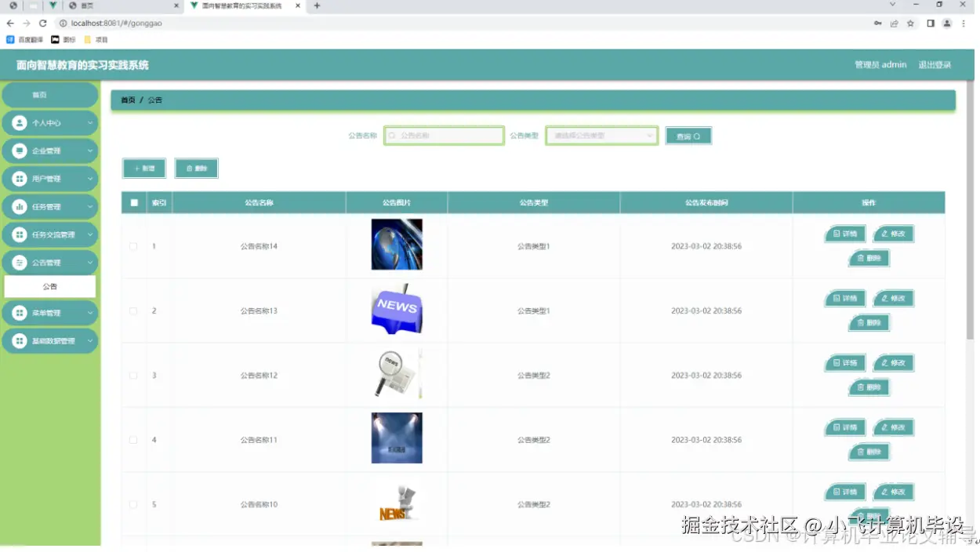Bookmark this page with the star icon
The height and width of the screenshot is (552, 980).
pyautogui.click(x=910, y=24)
